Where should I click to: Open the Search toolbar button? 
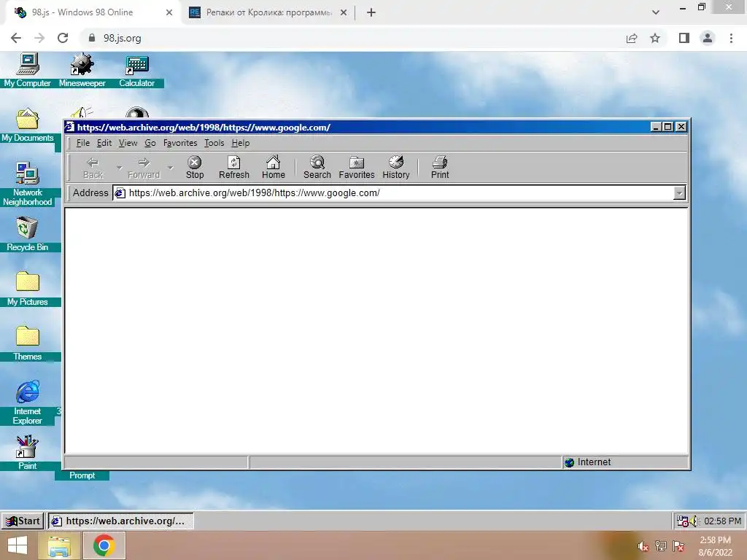tap(317, 168)
